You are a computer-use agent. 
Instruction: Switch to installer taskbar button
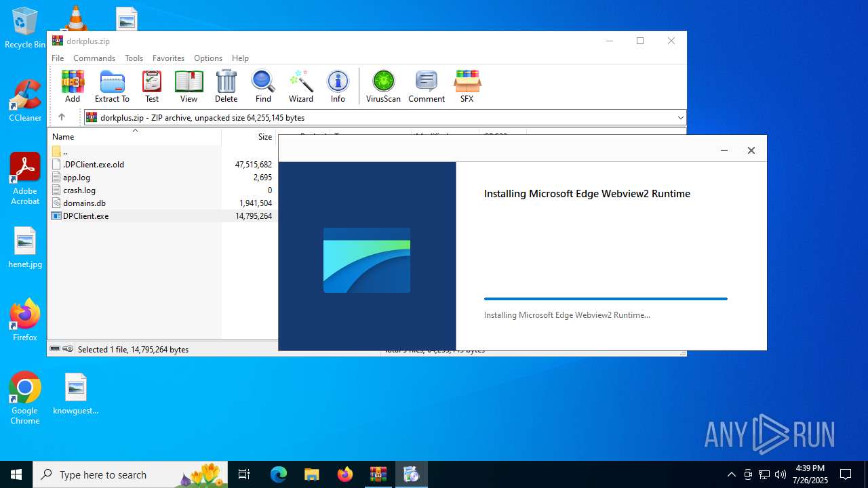coord(412,474)
